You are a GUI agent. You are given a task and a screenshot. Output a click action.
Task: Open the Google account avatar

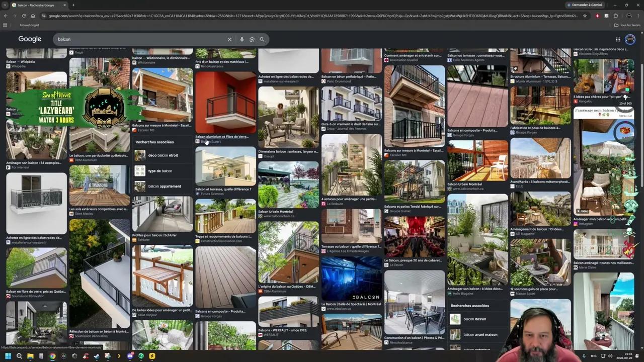(630, 39)
